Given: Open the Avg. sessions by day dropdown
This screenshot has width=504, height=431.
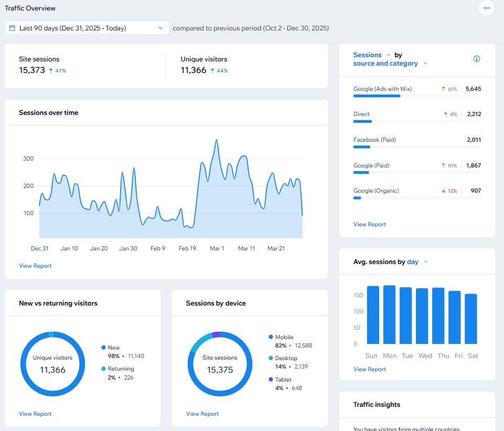Looking at the screenshot, I should pyautogui.click(x=417, y=262).
